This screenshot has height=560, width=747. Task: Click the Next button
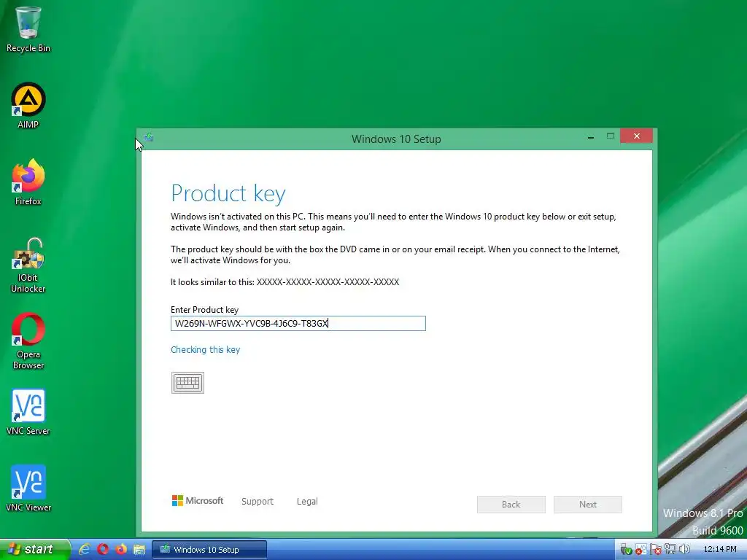[588, 505]
